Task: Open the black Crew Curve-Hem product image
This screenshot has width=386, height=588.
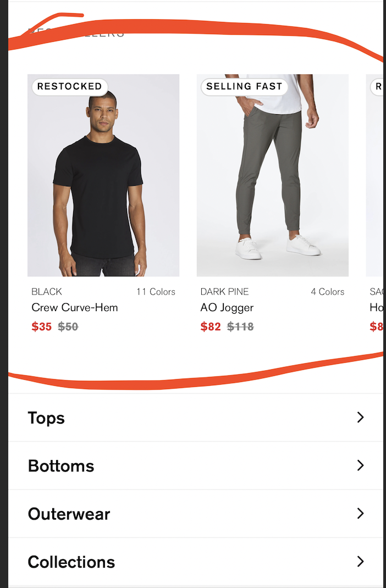Action: coord(103,175)
